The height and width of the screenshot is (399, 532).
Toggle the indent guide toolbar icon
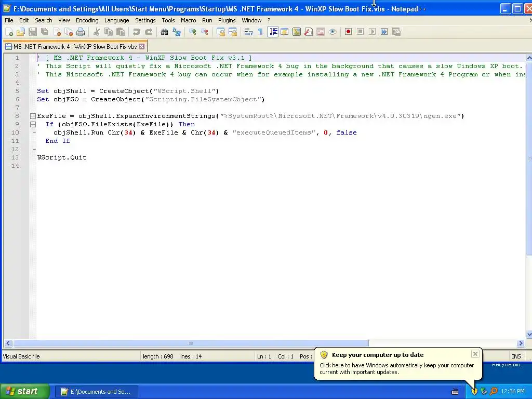pos(273,32)
